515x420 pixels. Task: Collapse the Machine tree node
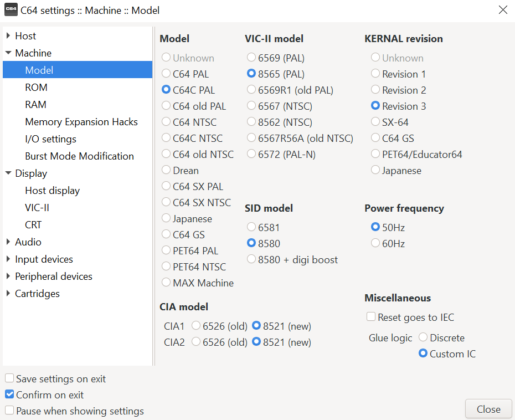(x=8, y=53)
